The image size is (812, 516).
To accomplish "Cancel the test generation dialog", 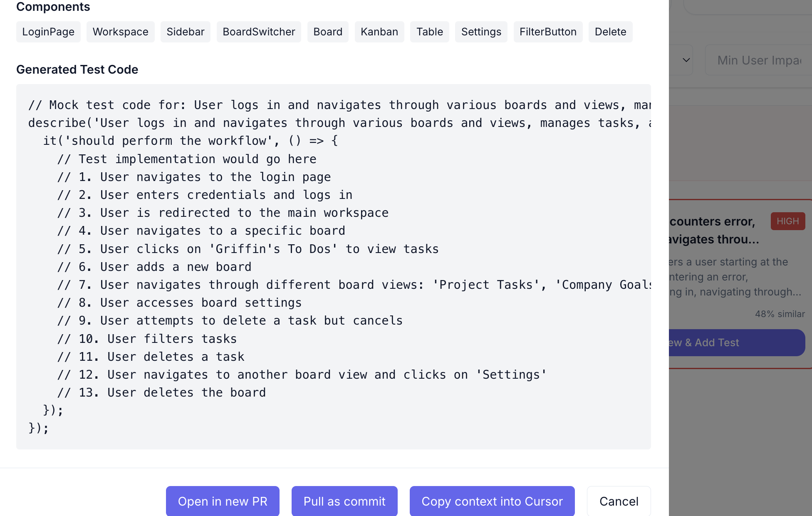I will tap(619, 501).
